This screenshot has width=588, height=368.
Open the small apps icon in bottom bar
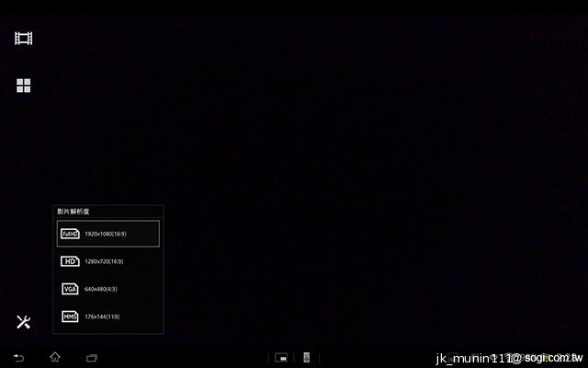pos(281,358)
